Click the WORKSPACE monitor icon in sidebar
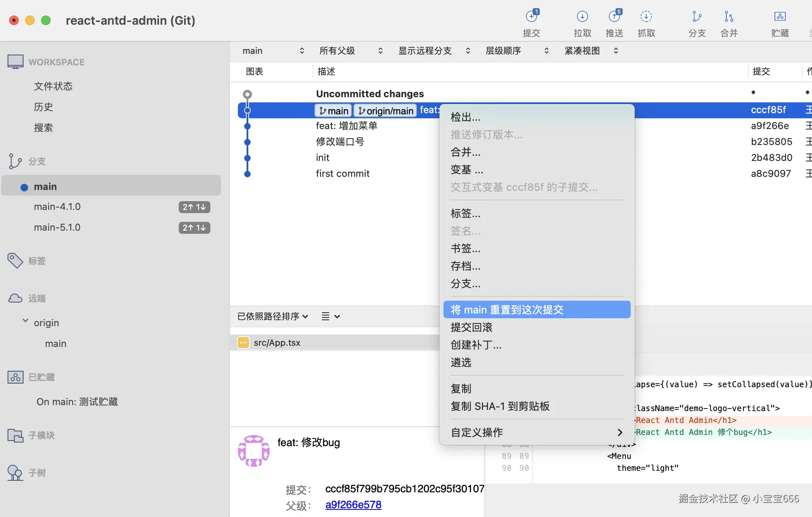The height and width of the screenshot is (517, 812). [15, 61]
